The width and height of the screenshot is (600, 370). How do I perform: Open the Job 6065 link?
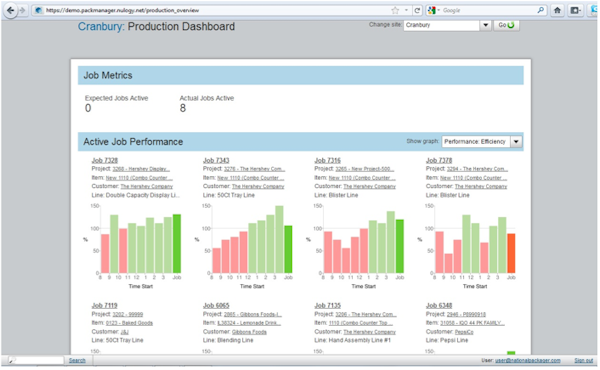click(216, 305)
